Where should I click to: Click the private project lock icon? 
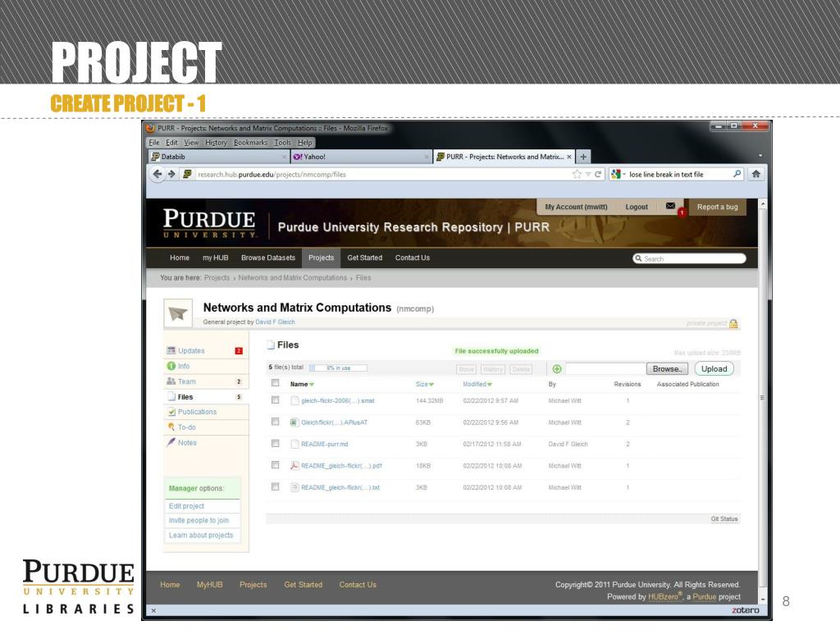733,323
